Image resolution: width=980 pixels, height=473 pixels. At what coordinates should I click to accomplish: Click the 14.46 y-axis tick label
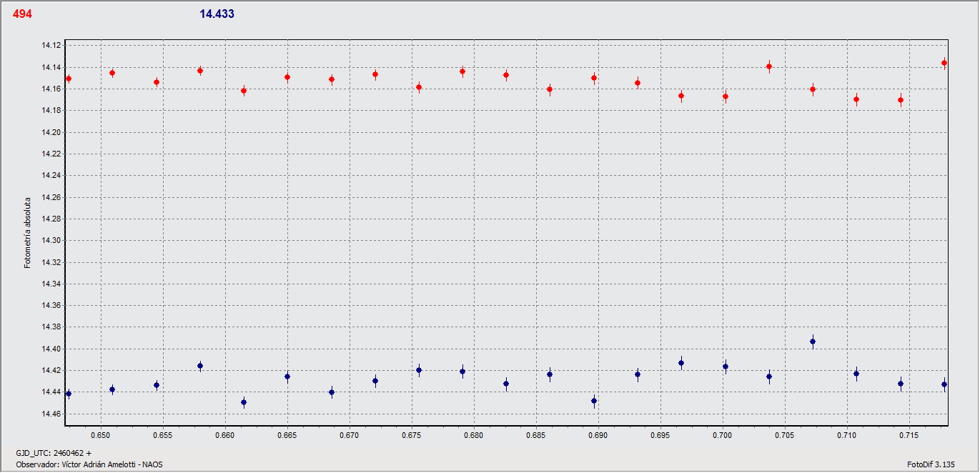[x=51, y=414]
